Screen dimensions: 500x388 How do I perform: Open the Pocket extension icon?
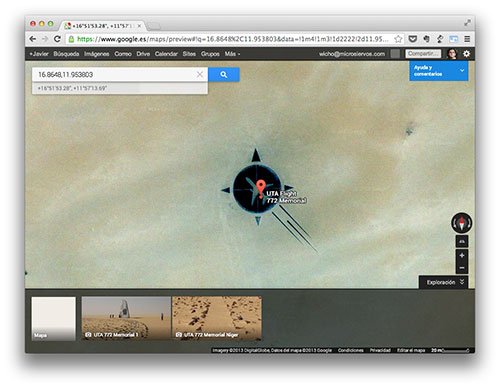(413, 39)
